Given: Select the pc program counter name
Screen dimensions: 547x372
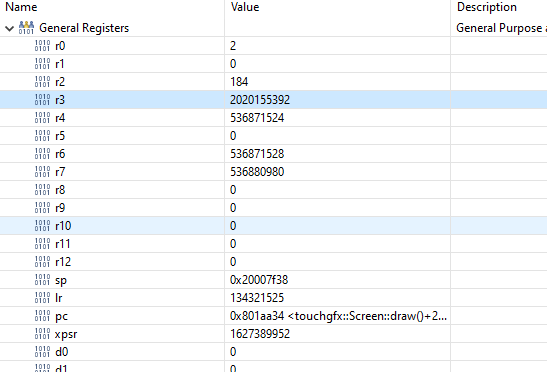Looking at the screenshot, I should click(x=61, y=317).
